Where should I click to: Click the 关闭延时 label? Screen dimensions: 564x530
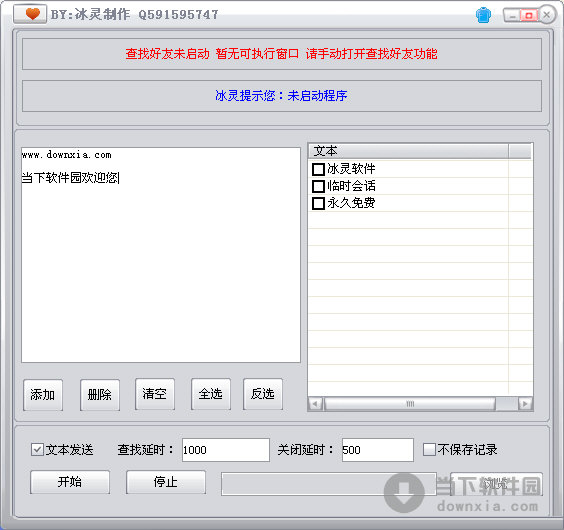305,450
